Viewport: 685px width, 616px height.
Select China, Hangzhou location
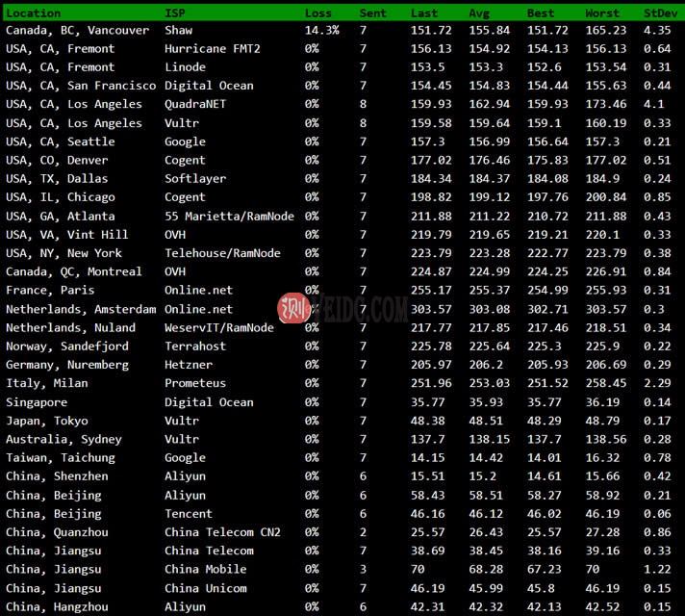coord(57,606)
